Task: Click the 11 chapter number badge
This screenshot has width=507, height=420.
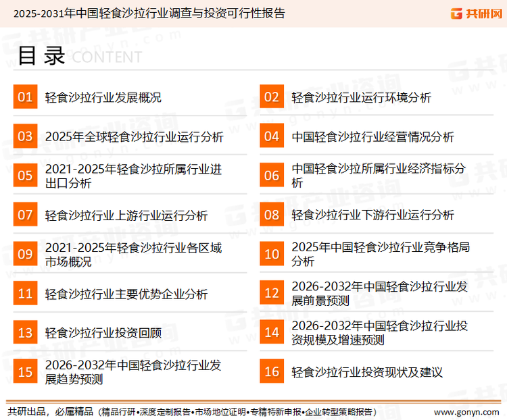Action: coord(25,294)
